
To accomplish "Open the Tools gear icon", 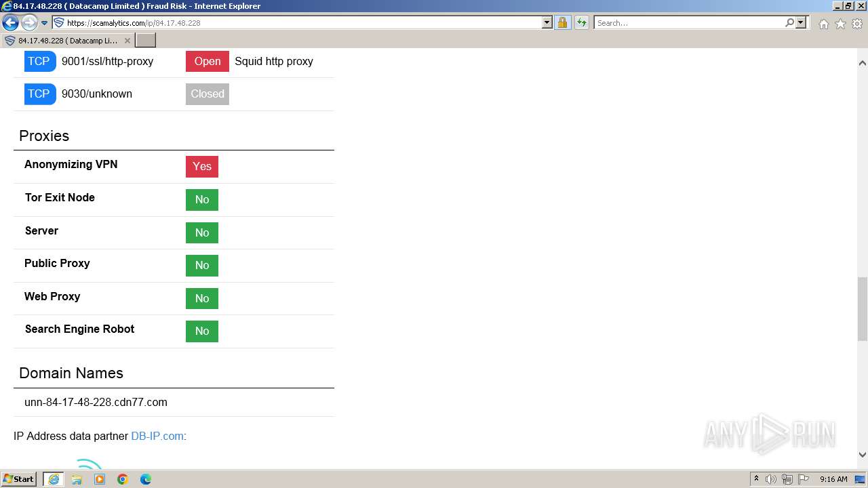I will pos(857,24).
